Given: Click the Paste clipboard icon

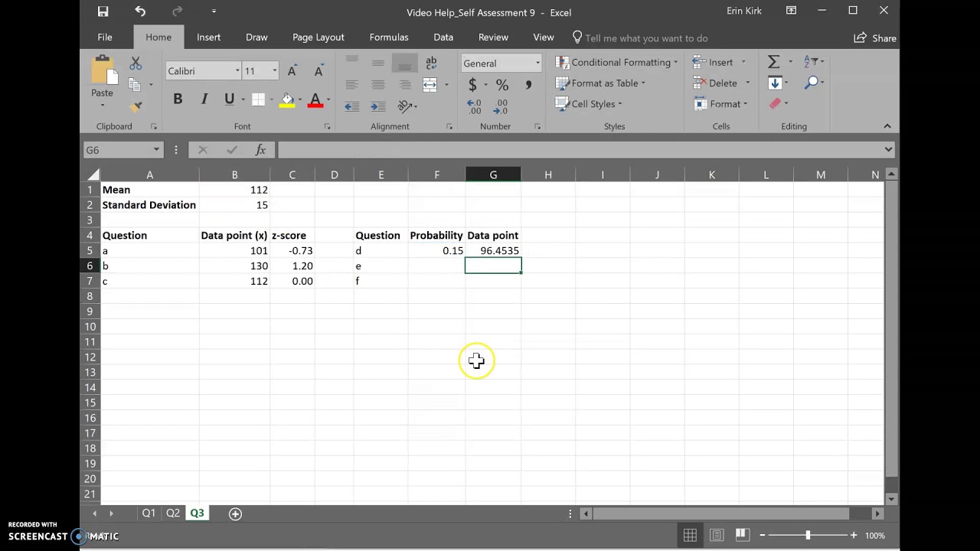Looking at the screenshot, I should pos(103,70).
